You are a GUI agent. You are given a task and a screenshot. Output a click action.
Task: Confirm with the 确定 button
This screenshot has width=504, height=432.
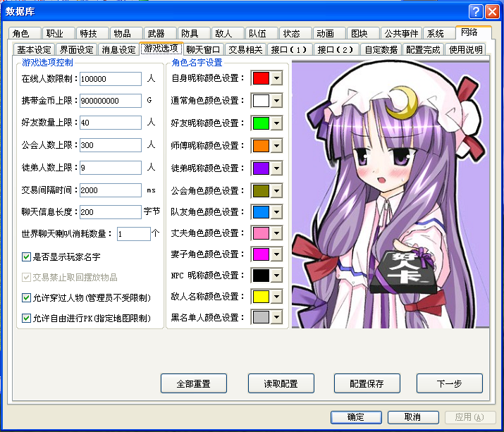356,417
